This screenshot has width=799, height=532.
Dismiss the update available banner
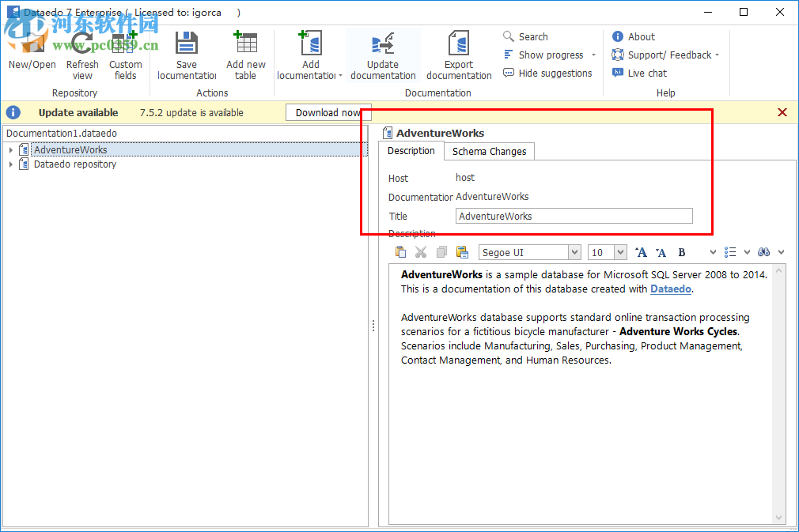click(x=782, y=112)
